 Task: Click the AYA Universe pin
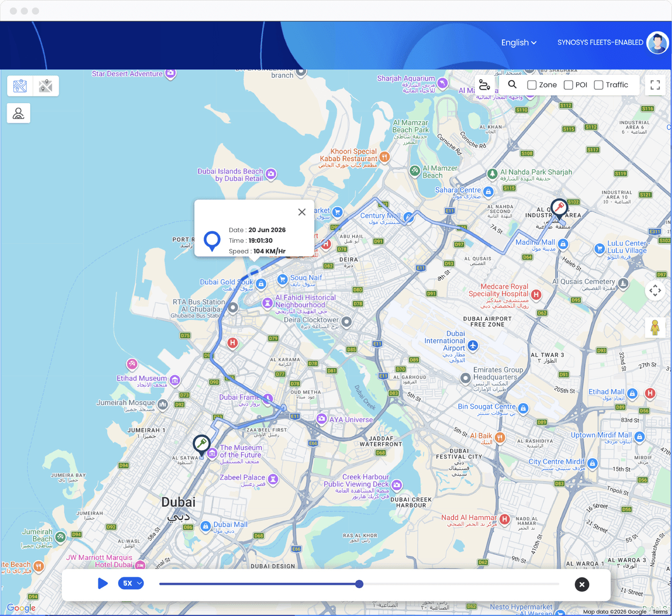click(x=321, y=419)
